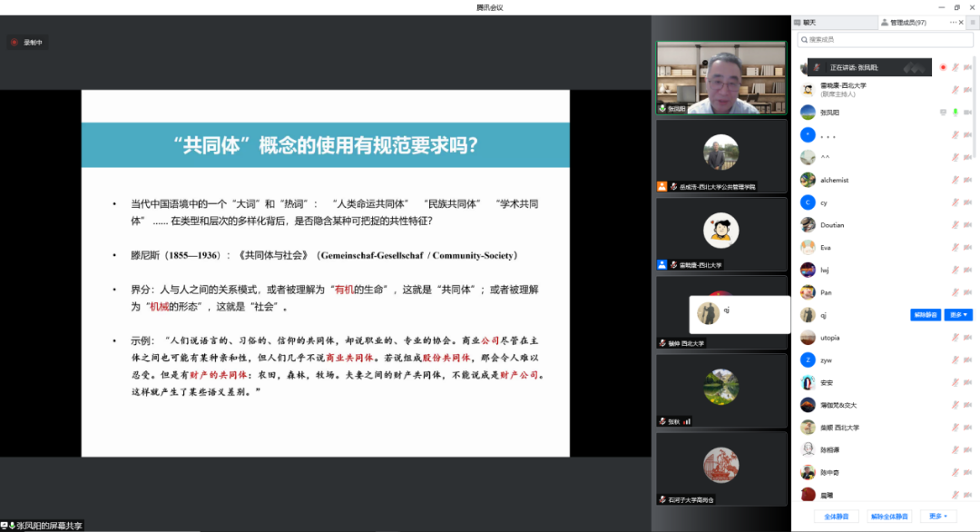Click the muted microphone icon for alchemist
Viewport: 980px width, 532px height.
pyautogui.click(x=955, y=180)
